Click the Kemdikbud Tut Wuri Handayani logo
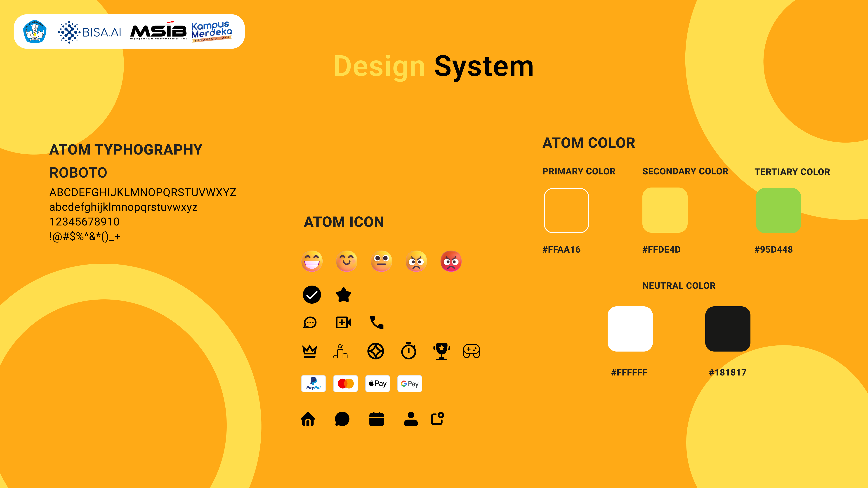The image size is (868, 488). click(35, 32)
